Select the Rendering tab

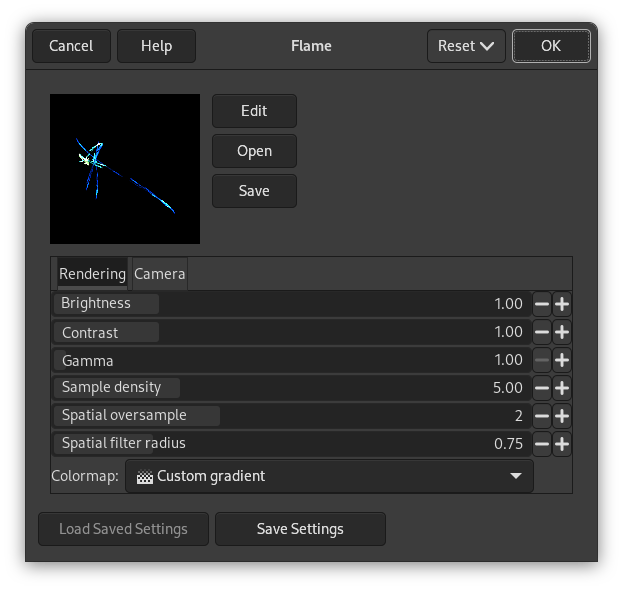(x=92, y=274)
